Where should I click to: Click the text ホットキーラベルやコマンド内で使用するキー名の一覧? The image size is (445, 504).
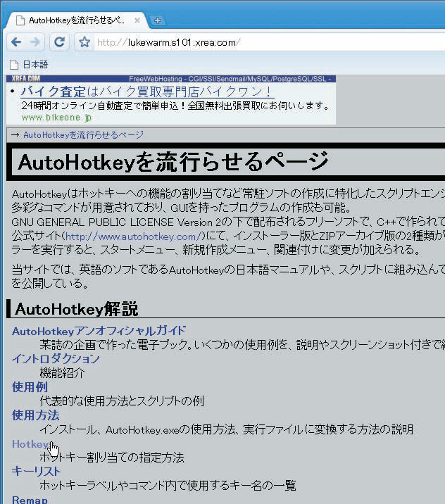(x=168, y=486)
